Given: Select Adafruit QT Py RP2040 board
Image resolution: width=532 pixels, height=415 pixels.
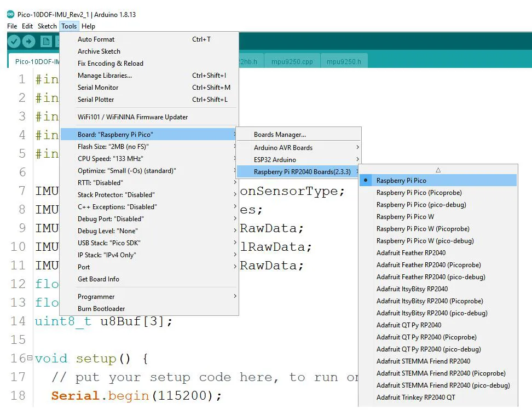Looking at the screenshot, I should click(438, 325).
